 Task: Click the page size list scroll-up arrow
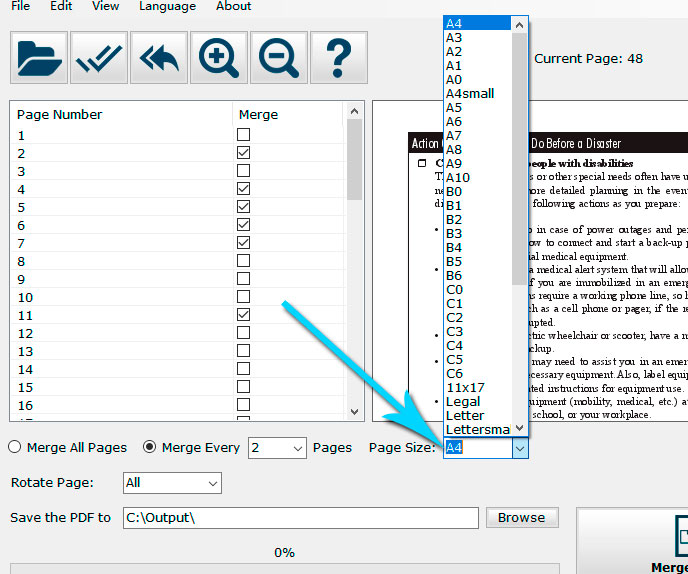(x=520, y=25)
